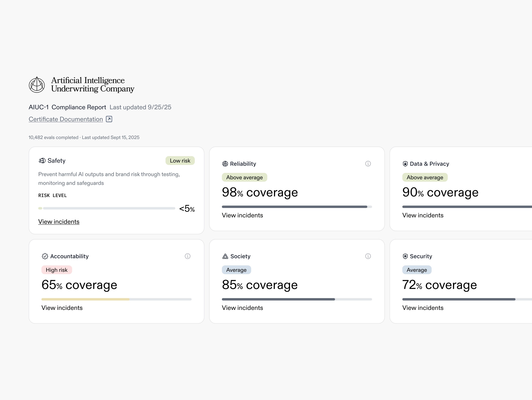Click the 72% coverage figure

point(439,285)
